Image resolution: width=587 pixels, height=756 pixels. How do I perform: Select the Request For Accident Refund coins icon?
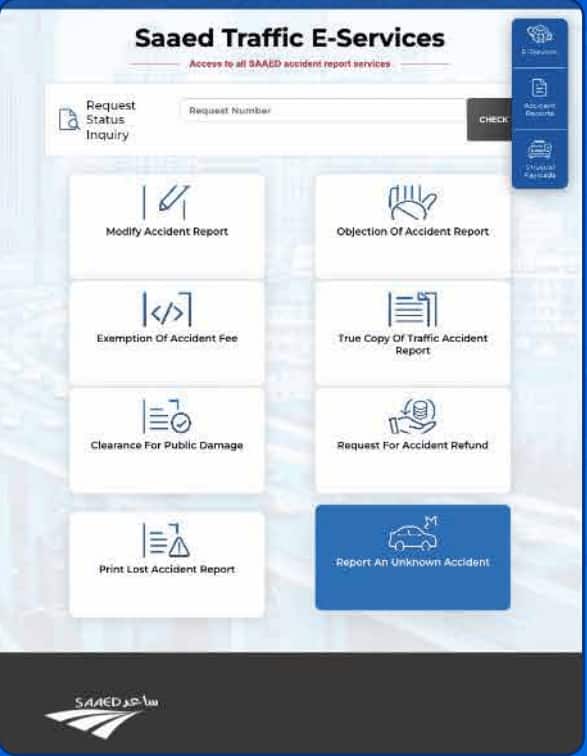point(412,416)
